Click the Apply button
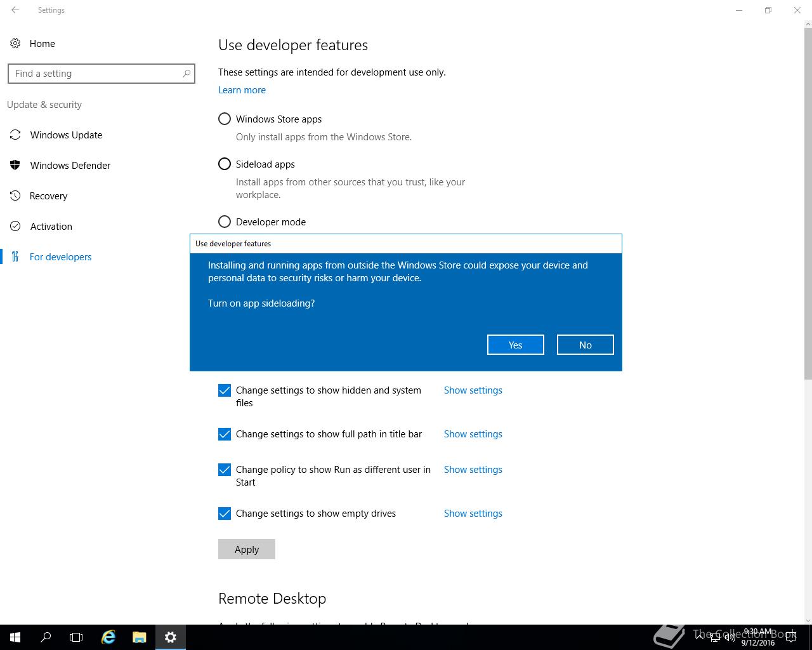Viewport: 812px width, 650px height. [247, 549]
